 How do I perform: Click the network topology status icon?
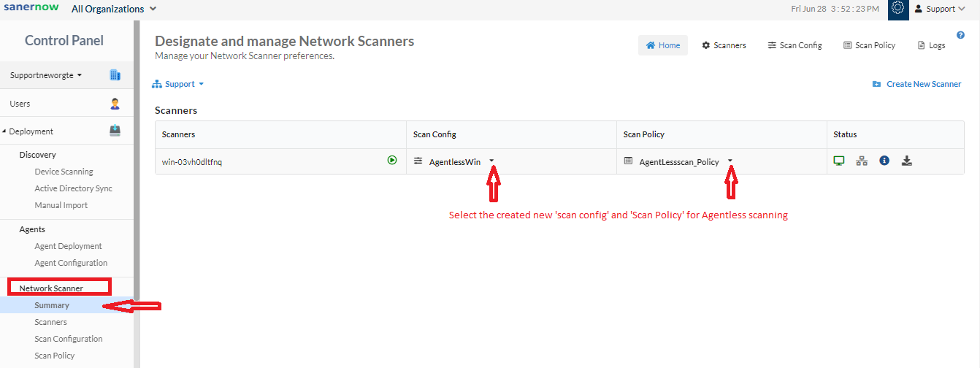pos(862,161)
